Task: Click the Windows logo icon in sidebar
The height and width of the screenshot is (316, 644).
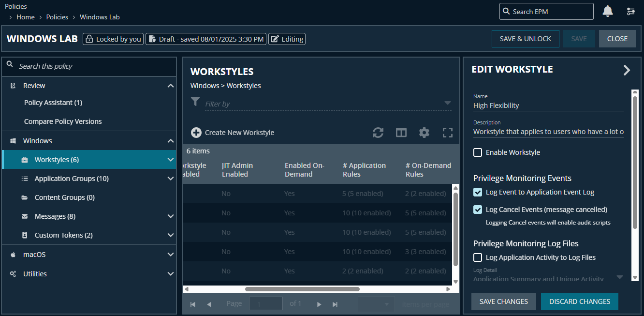Action: (13, 141)
